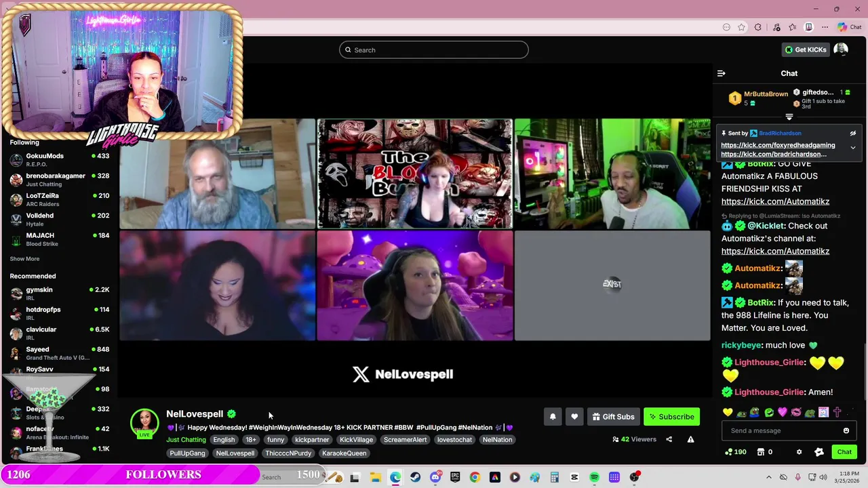Click the Get KICKs button
This screenshot has width=868, height=488.
pyautogui.click(x=806, y=49)
